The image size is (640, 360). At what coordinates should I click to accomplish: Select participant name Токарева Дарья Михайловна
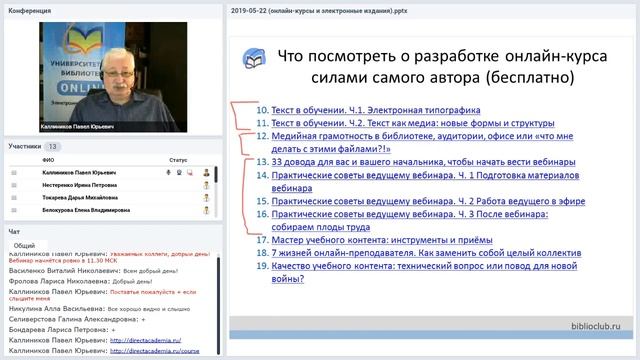[80, 198]
